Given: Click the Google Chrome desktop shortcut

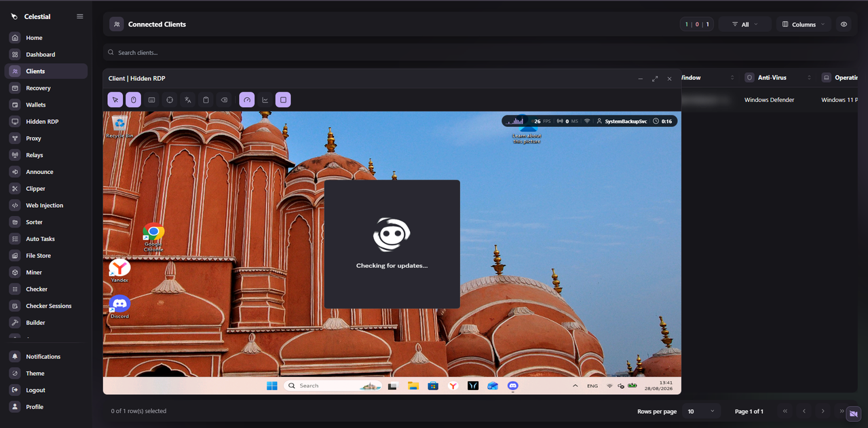Looking at the screenshot, I should click(153, 238).
